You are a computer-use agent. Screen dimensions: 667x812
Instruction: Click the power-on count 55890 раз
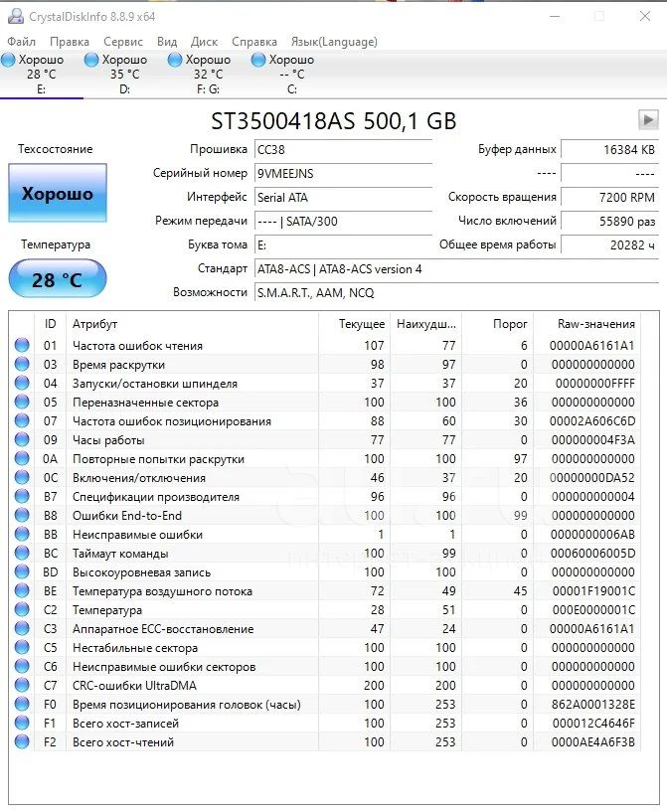tap(610, 221)
